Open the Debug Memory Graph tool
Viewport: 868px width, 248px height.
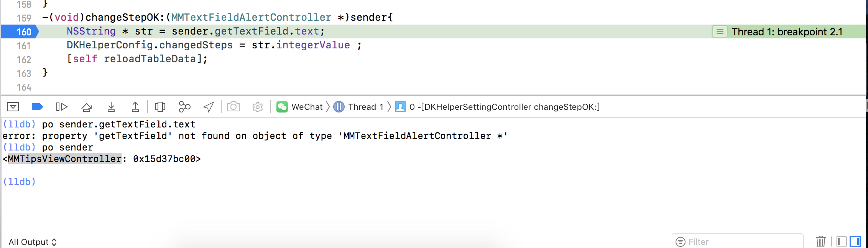tap(184, 107)
